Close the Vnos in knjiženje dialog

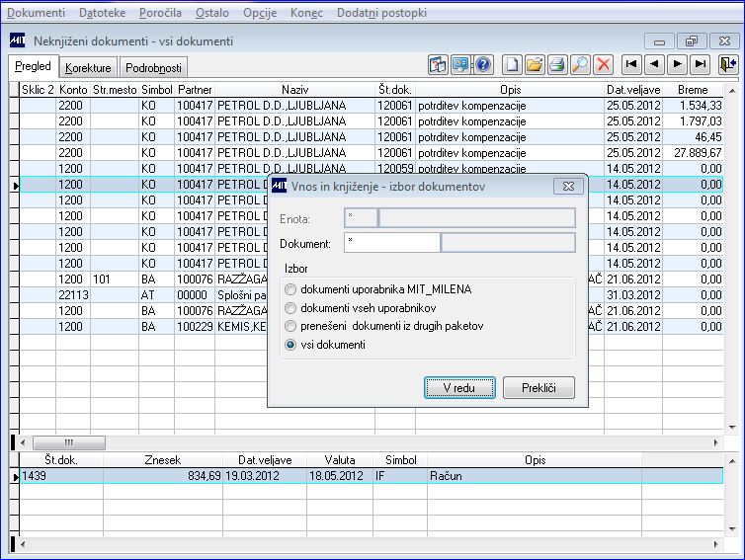(x=568, y=187)
